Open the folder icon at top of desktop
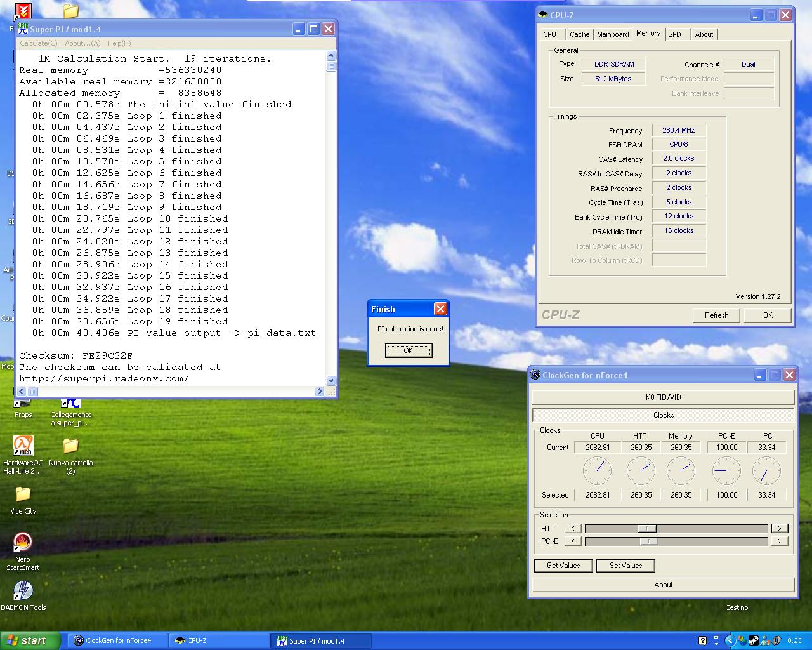This screenshot has width=812, height=650. tap(70, 11)
